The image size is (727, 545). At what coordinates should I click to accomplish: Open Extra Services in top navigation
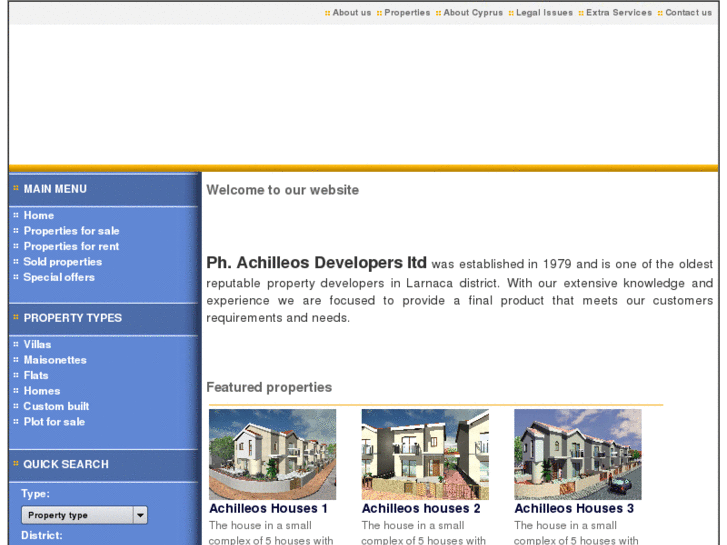click(x=619, y=13)
